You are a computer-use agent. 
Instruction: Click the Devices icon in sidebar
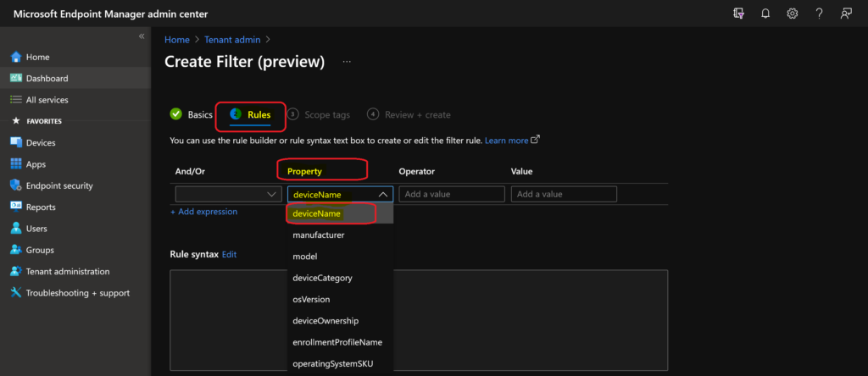pos(16,142)
